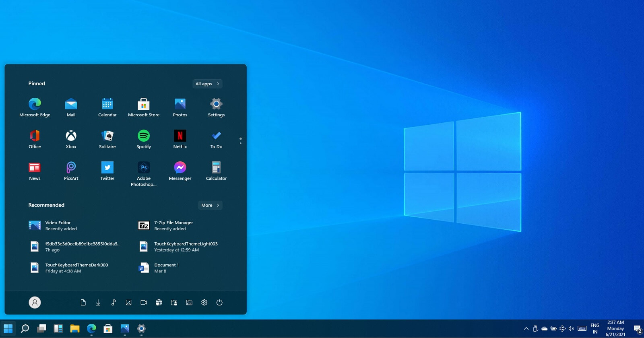Launch the Spotify pinned app
The image size is (644, 338).
pyautogui.click(x=144, y=139)
